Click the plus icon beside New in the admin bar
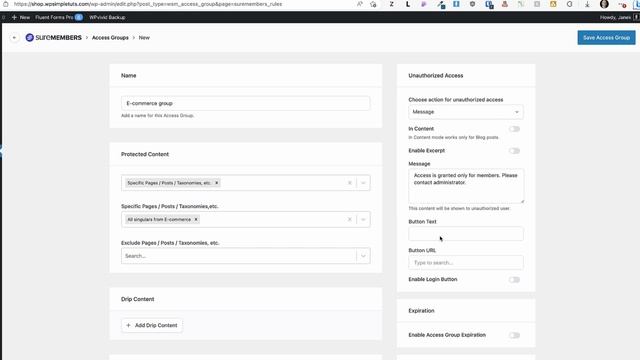This screenshot has height=360, width=640. point(14,17)
